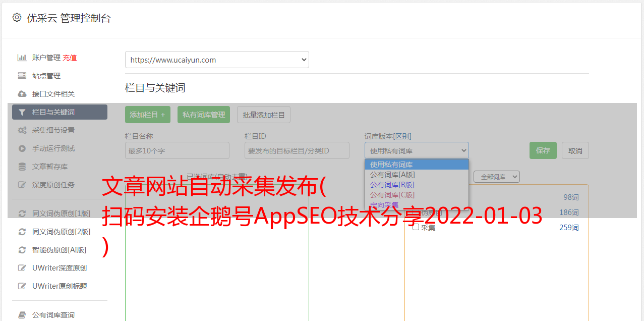Click the 栏目ID input field
Screen dimensions: 644x321
click(297, 150)
